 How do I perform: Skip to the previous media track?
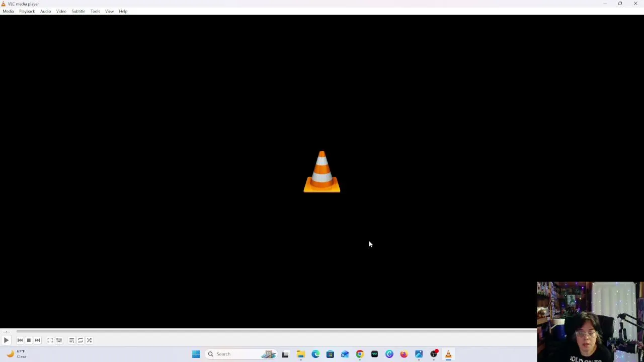(x=20, y=340)
